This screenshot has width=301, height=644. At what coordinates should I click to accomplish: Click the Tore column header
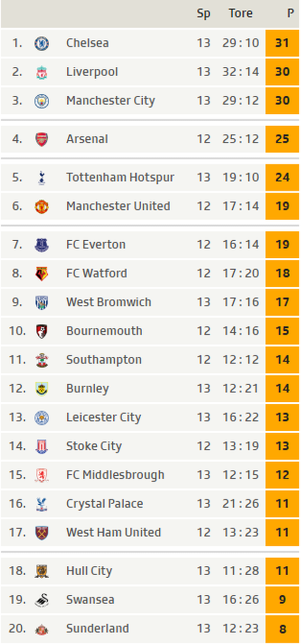click(240, 13)
